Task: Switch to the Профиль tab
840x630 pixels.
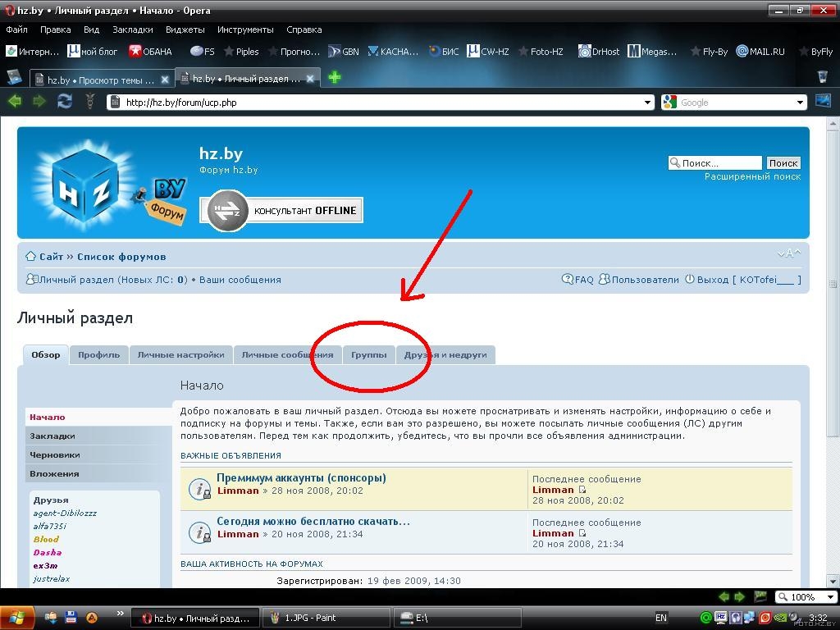Action: pos(98,354)
